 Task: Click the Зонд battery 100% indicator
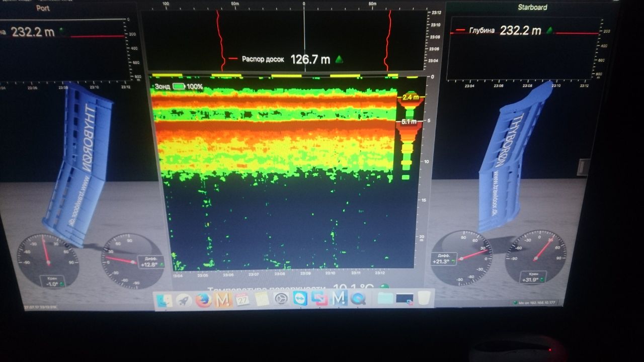[x=188, y=86]
